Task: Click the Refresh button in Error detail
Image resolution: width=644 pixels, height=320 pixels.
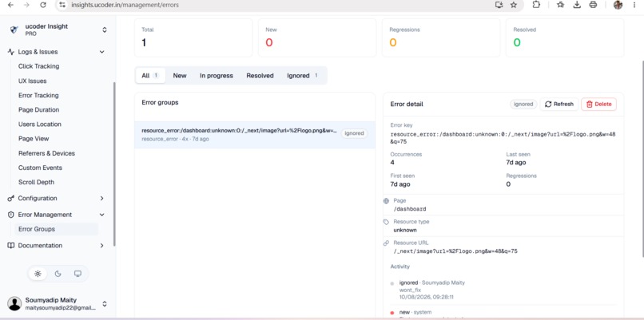Action: tap(559, 105)
